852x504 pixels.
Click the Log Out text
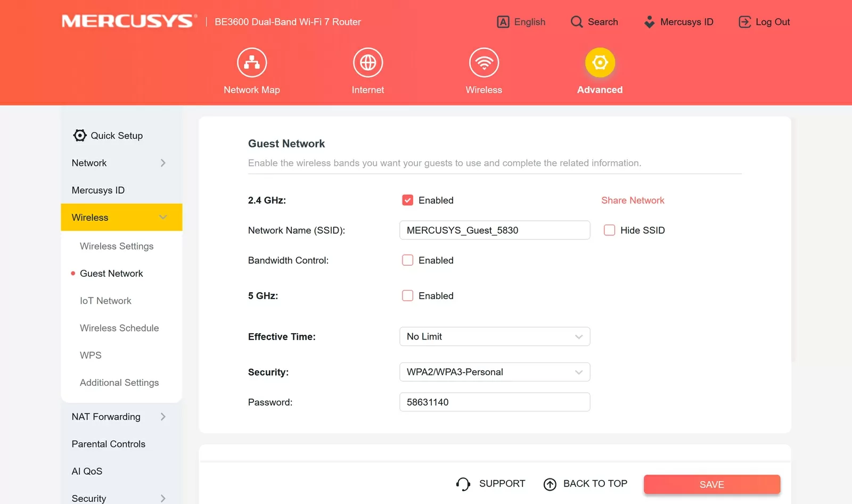coord(773,22)
